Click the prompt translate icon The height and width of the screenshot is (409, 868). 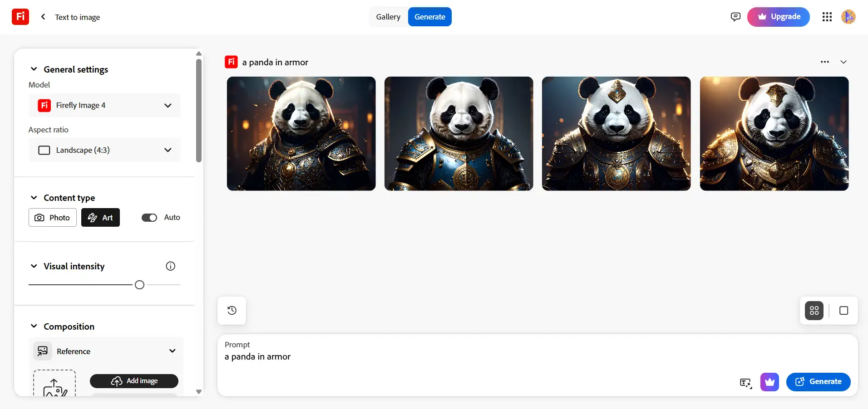[x=745, y=383]
